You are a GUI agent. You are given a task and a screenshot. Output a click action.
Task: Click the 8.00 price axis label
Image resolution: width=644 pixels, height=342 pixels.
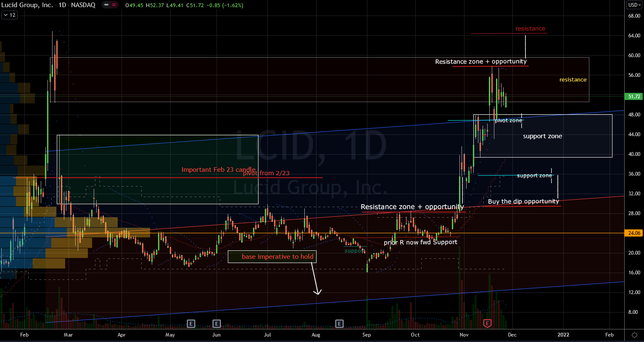(633, 312)
